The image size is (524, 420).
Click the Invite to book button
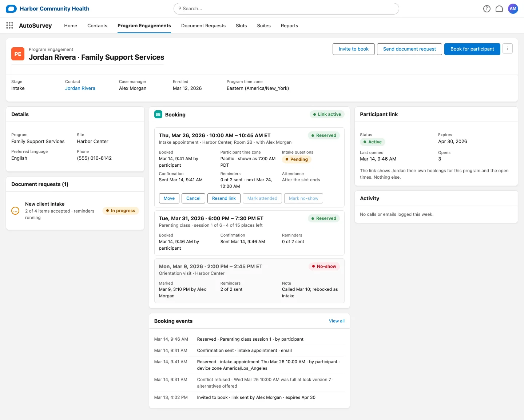pyautogui.click(x=354, y=49)
